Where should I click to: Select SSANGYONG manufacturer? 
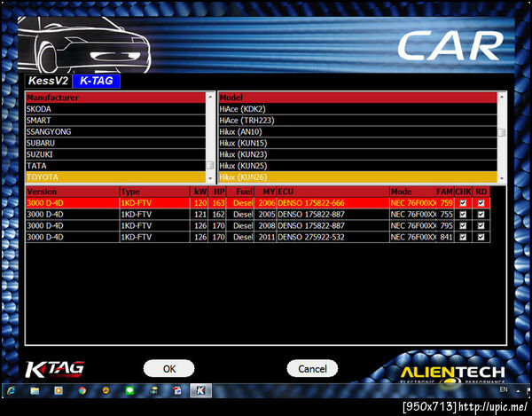[115, 131]
